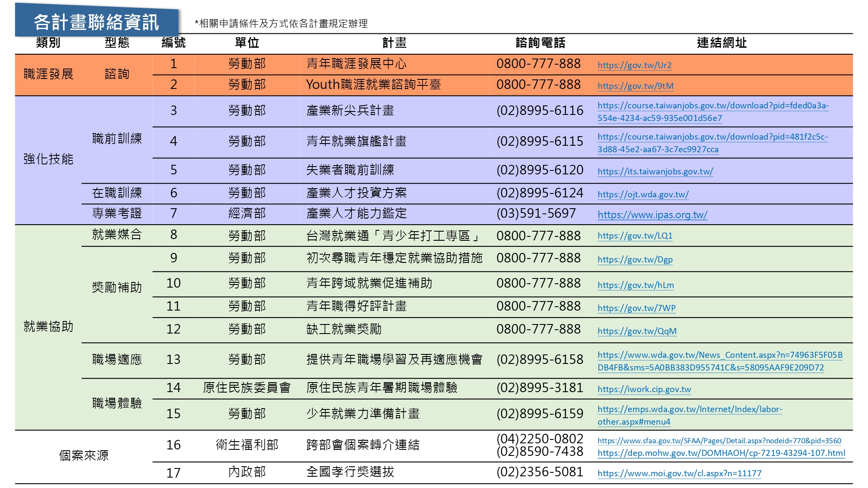Viewport: 868px width, 488px height.
Task: Open the emps.wda.gov.tw labor-other link
Action: [689, 409]
